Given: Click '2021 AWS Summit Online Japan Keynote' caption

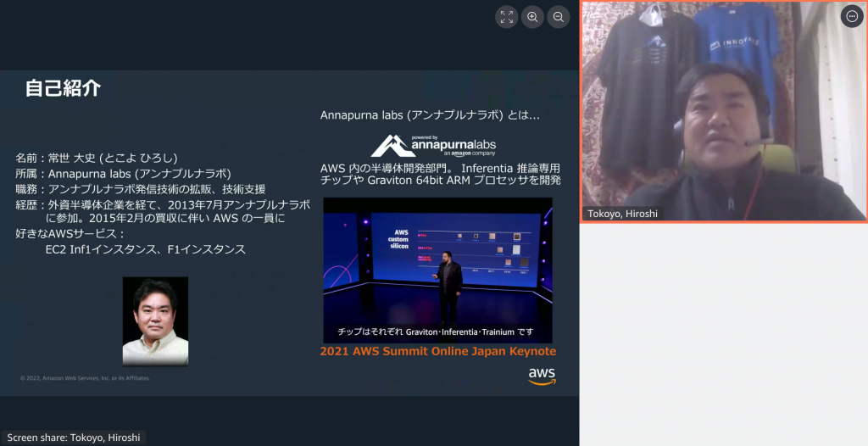Looking at the screenshot, I should (x=438, y=351).
